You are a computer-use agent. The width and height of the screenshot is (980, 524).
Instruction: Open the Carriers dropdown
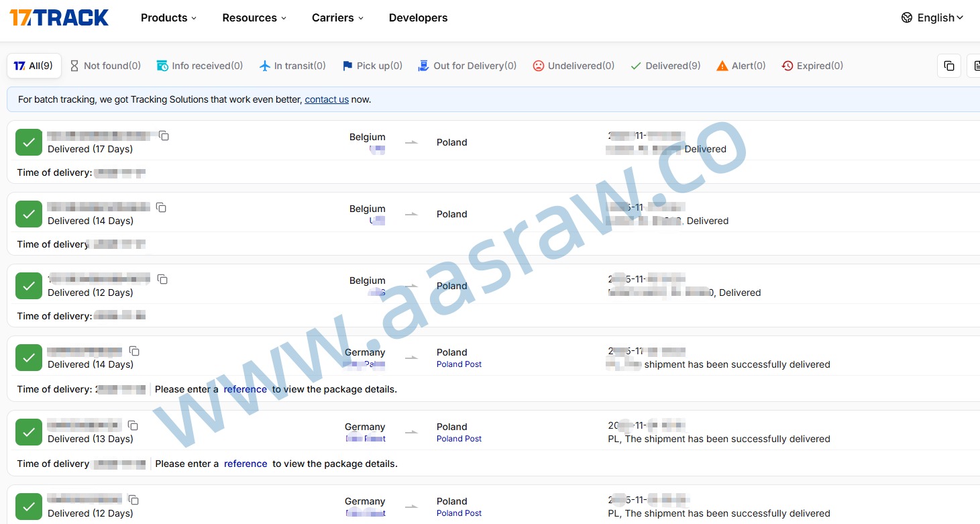click(x=337, y=18)
